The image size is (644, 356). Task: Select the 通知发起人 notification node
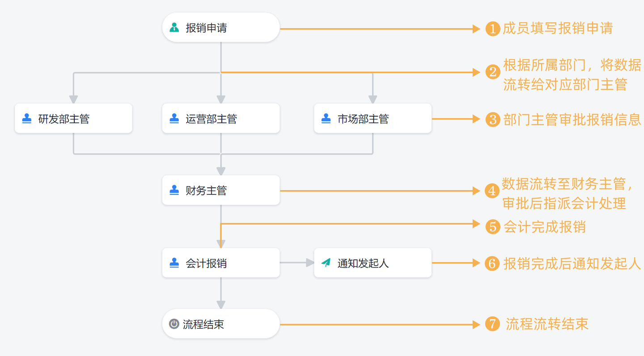pos(373,263)
